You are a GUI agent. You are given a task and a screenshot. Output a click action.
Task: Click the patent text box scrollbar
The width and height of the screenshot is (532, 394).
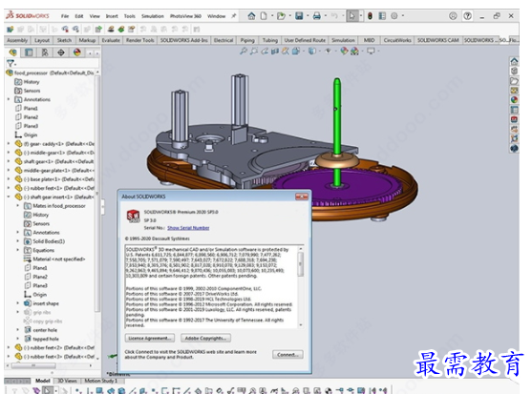[300, 286]
